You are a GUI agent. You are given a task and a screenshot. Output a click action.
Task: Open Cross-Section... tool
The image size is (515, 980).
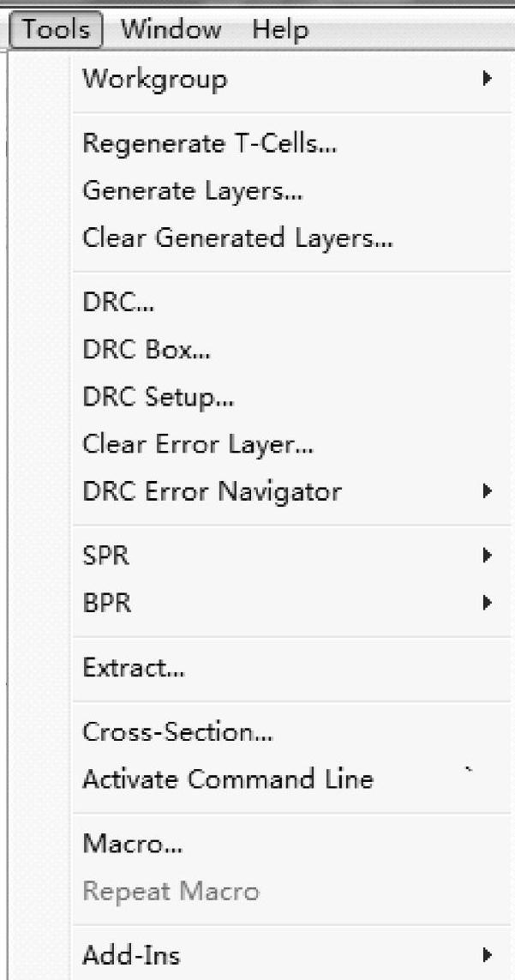(x=177, y=732)
